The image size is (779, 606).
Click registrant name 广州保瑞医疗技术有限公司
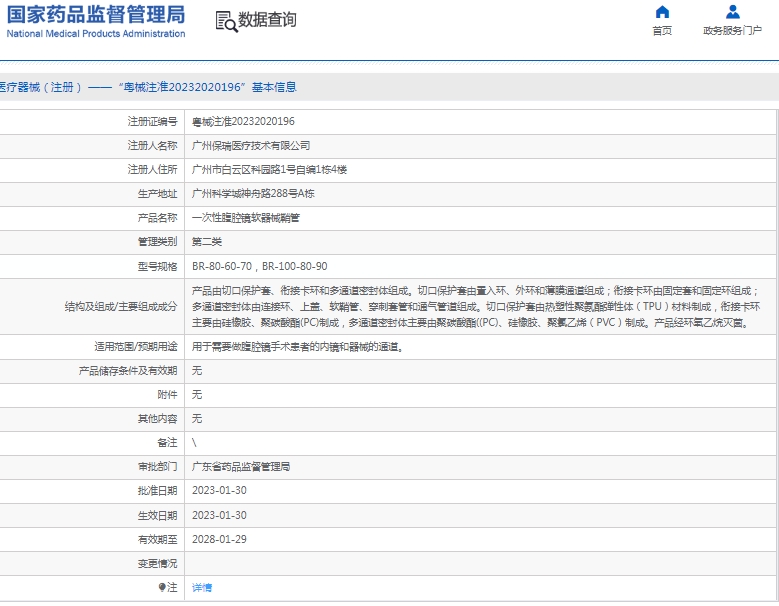(251, 146)
